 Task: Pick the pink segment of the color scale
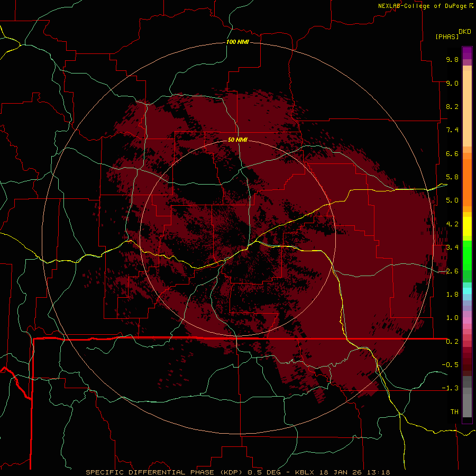[467, 321]
